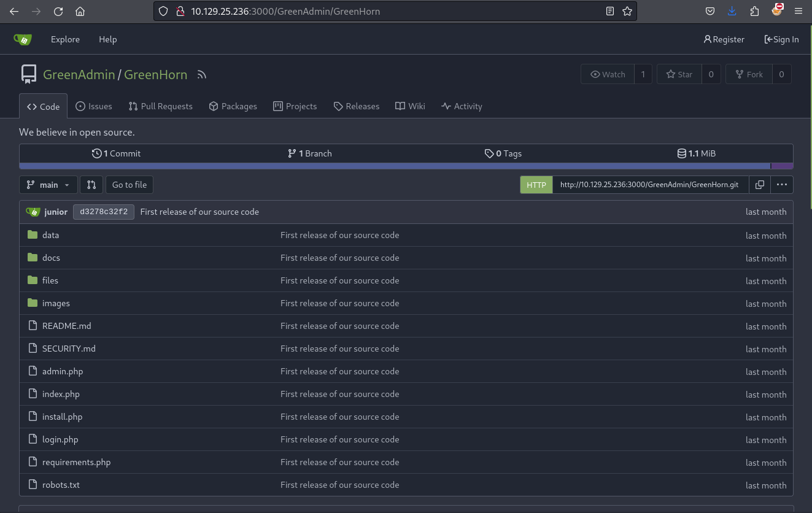Switch to the Code tab
This screenshot has width=812, height=513.
click(43, 106)
